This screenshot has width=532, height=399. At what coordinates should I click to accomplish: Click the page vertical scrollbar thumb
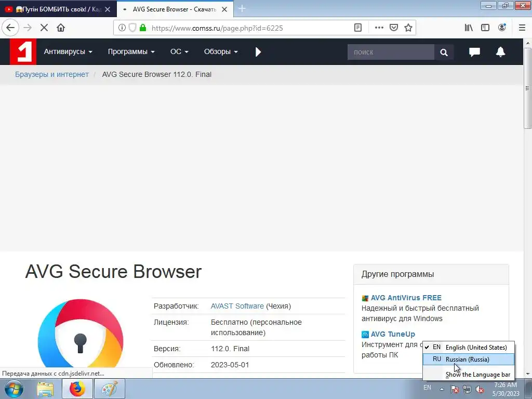click(x=528, y=88)
